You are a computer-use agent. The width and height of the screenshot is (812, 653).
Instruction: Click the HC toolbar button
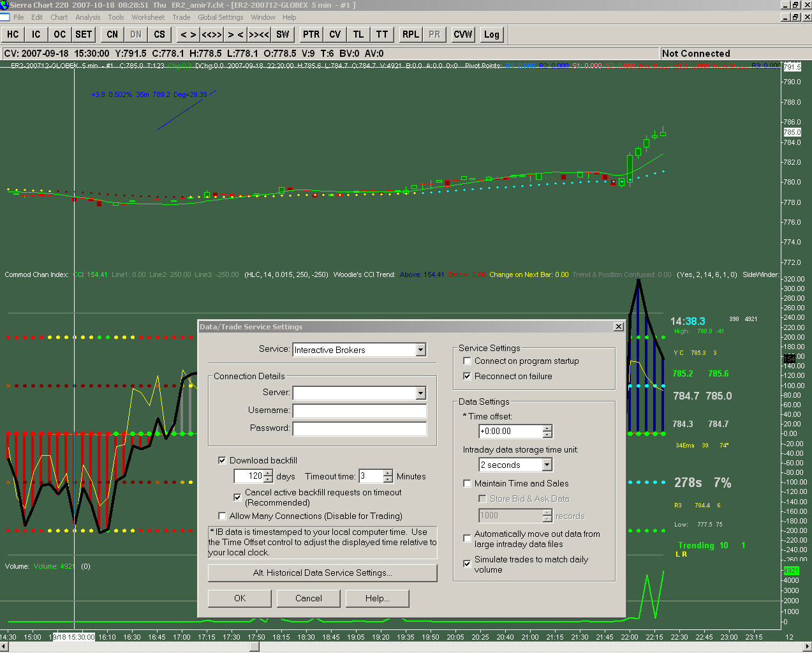(x=13, y=34)
